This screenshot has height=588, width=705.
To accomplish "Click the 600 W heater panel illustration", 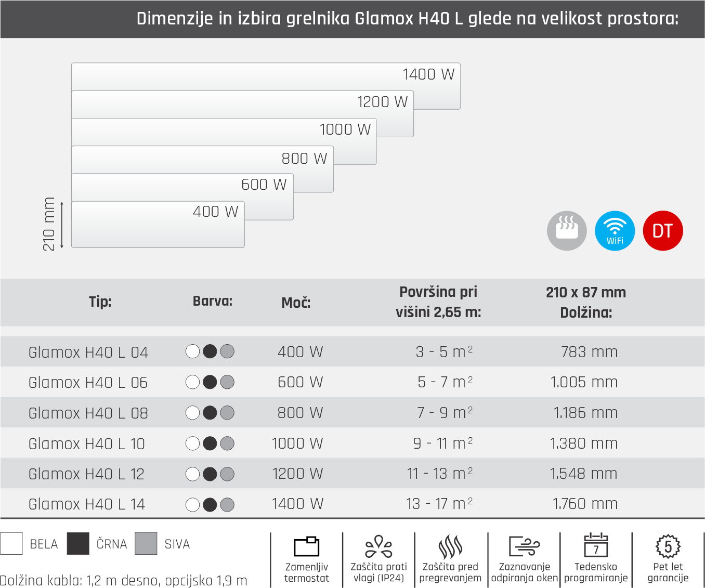I will pos(182,187).
